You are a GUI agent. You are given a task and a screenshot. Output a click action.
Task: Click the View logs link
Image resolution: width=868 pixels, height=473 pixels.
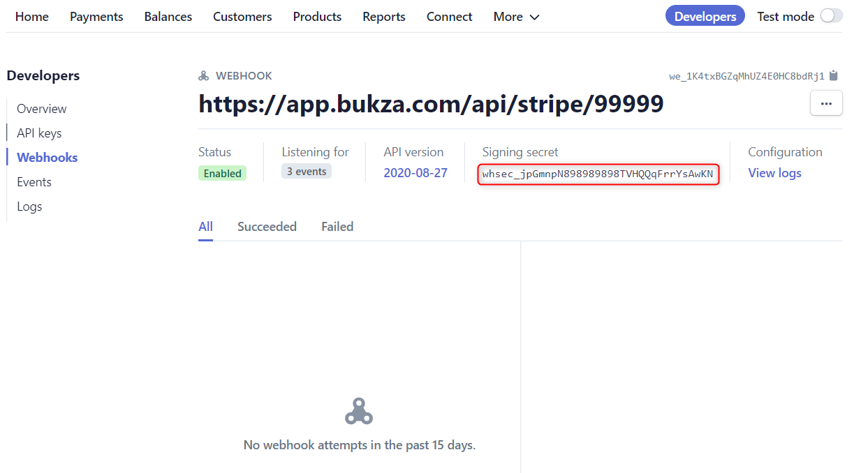coord(774,173)
